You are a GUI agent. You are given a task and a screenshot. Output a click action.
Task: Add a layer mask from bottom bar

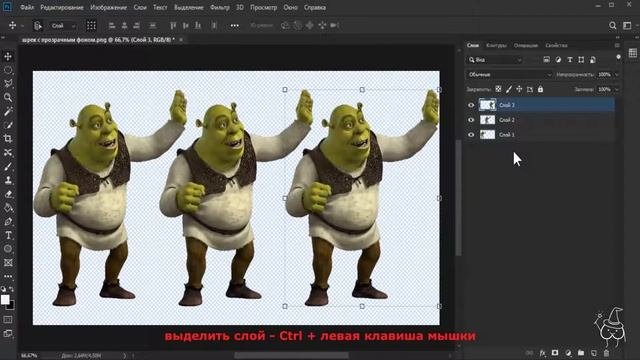tap(555, 353)
